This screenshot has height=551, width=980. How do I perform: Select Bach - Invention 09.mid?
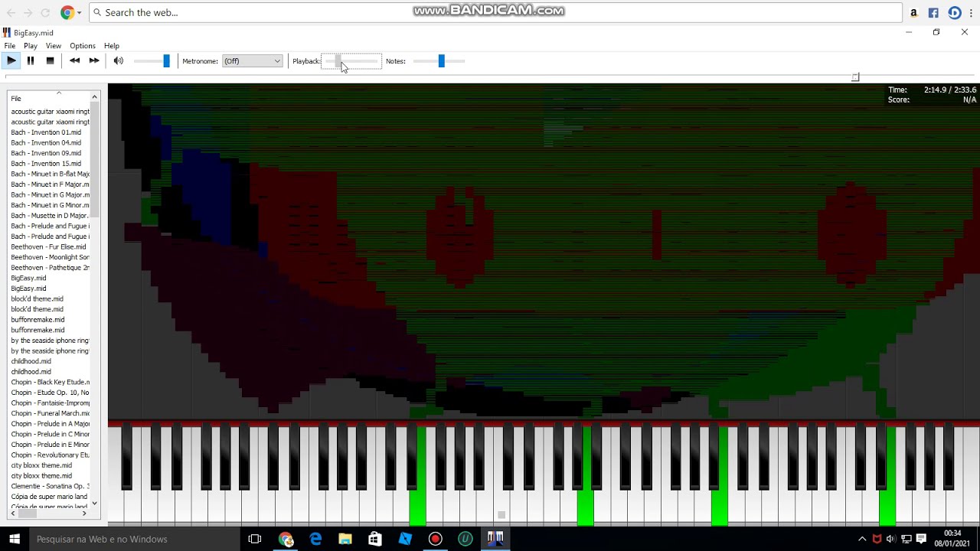(x=46, y=153)
